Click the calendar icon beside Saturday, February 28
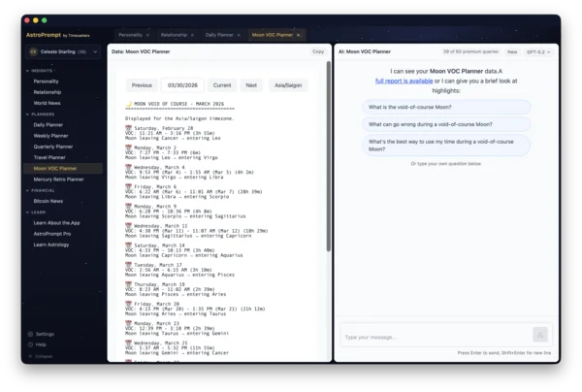The width and height of the screenshot is (582, 392). 128,128
